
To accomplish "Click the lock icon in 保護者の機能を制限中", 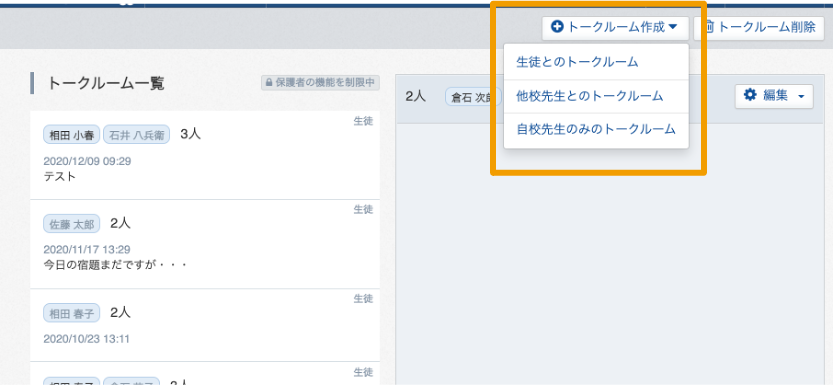I will tap(269, 83).
